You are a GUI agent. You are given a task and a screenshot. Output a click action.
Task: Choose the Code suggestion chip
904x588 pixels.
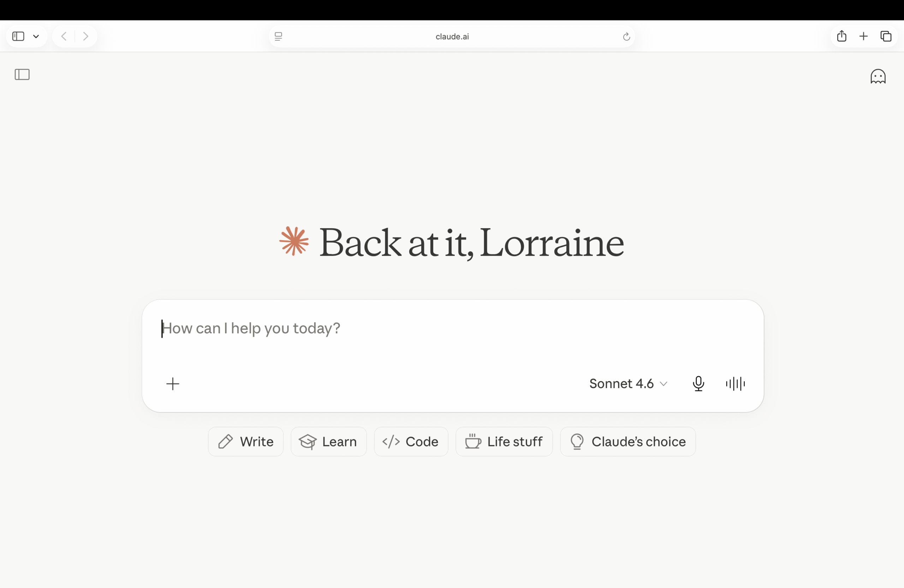click(x=411, y=442)
